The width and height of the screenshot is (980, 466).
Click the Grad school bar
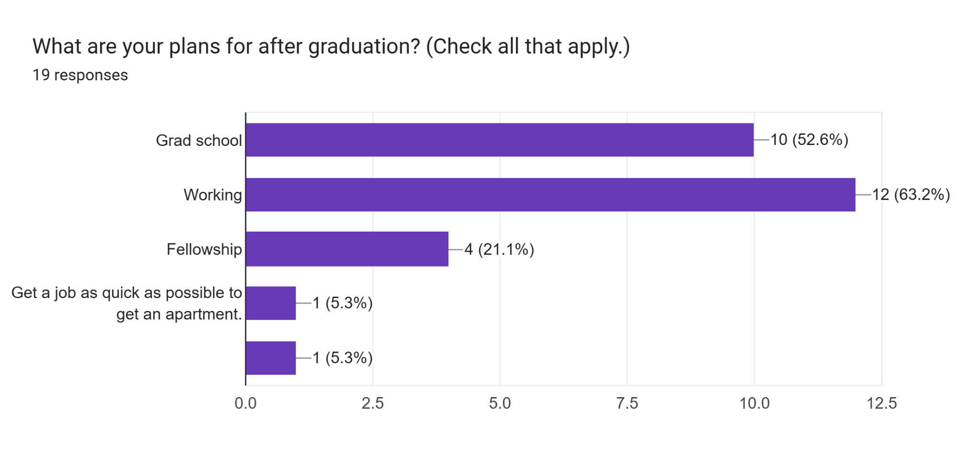500,140
